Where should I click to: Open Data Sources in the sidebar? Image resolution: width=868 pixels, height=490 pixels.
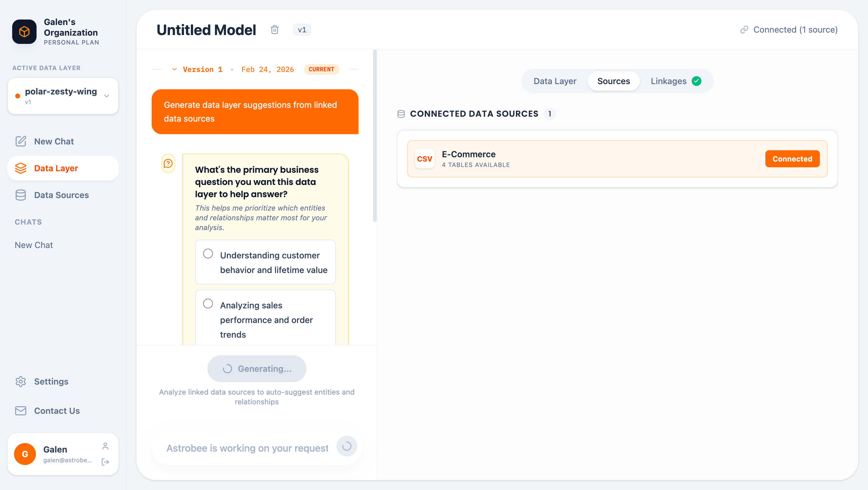point(61,195)
